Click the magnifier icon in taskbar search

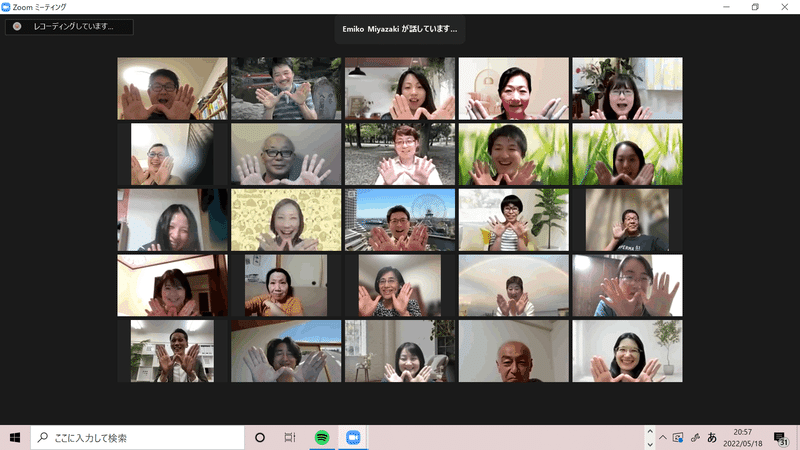[43, 437]
